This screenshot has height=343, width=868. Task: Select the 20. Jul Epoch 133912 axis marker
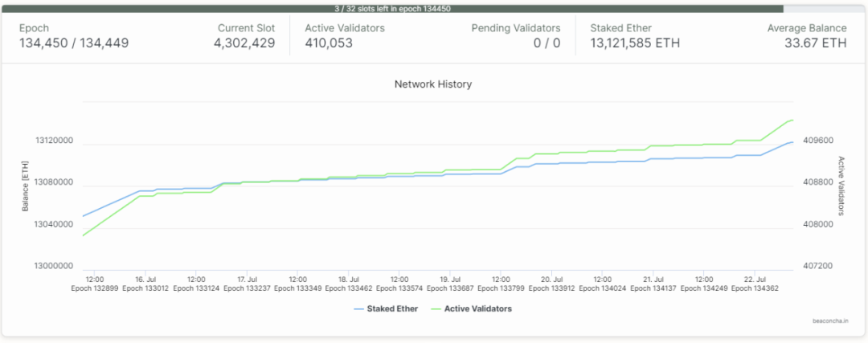point(551,284)
